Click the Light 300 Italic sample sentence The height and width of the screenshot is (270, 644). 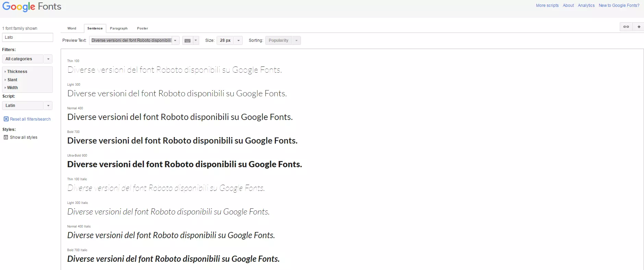pos(168,212)
